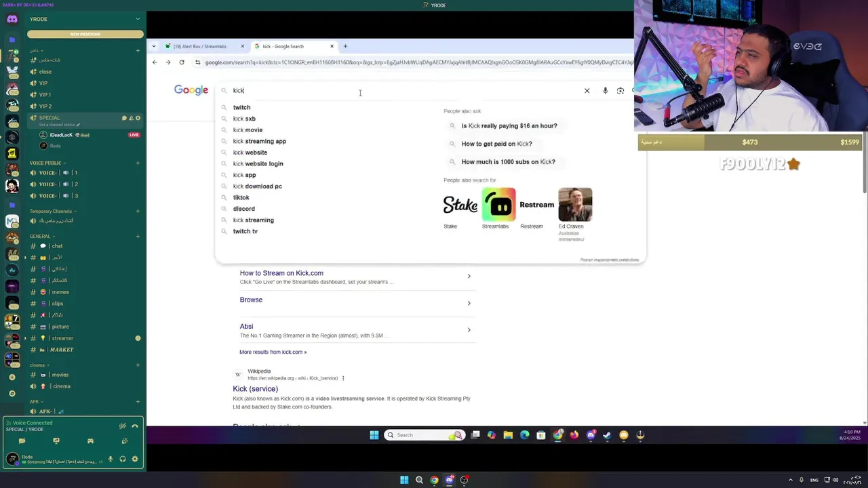868x488 pixels.
Task: Create channel in cinema category
Action: tap(138, 365)
